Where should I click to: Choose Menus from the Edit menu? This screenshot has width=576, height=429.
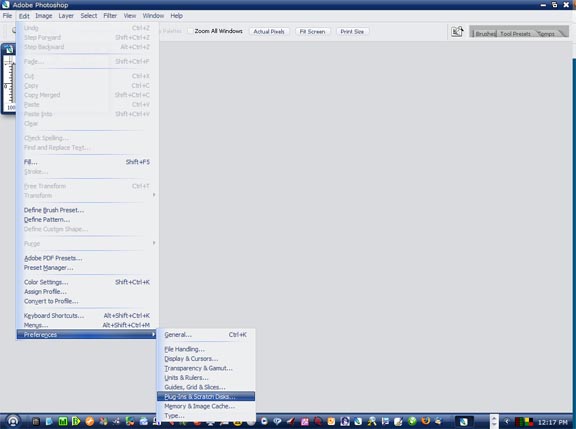87,325
